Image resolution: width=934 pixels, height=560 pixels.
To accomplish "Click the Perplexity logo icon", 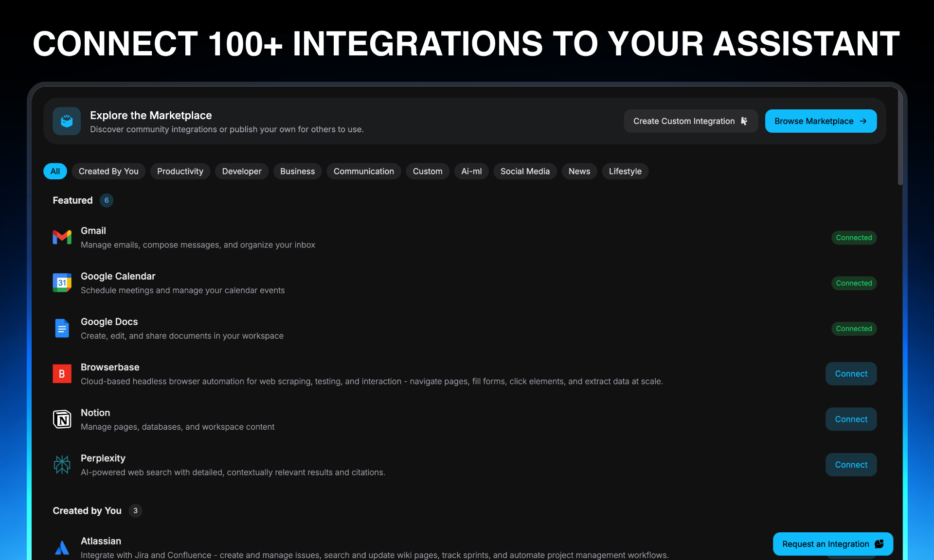I will (x=62, y=465).
